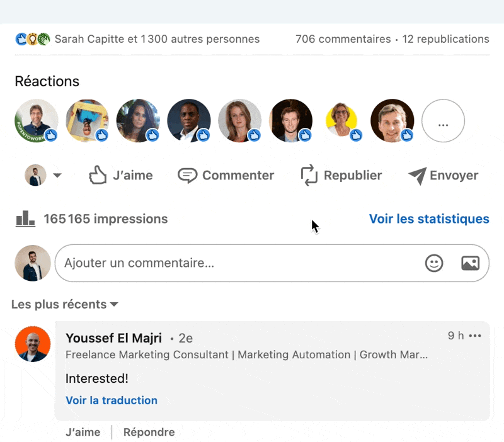Click the impressions bar chart icon

[x=25, y=219]
